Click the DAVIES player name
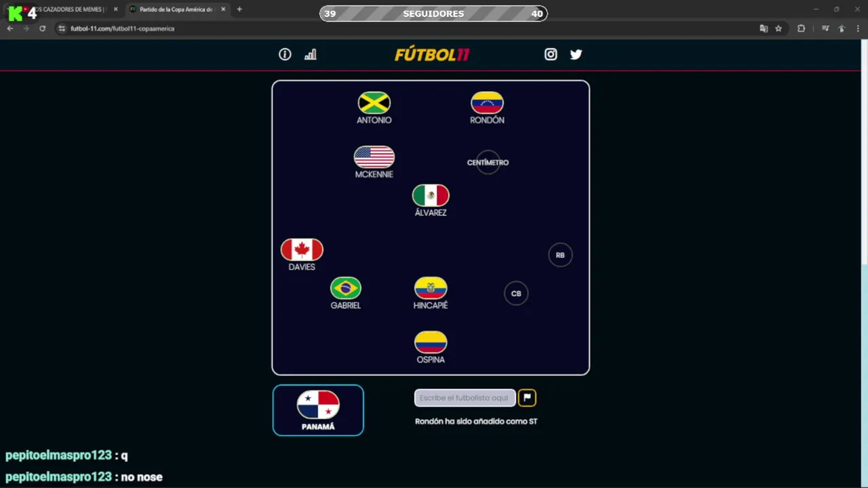The height and width of the screenshot is (488, 868). pyautogui.click(x=302, y=267)
